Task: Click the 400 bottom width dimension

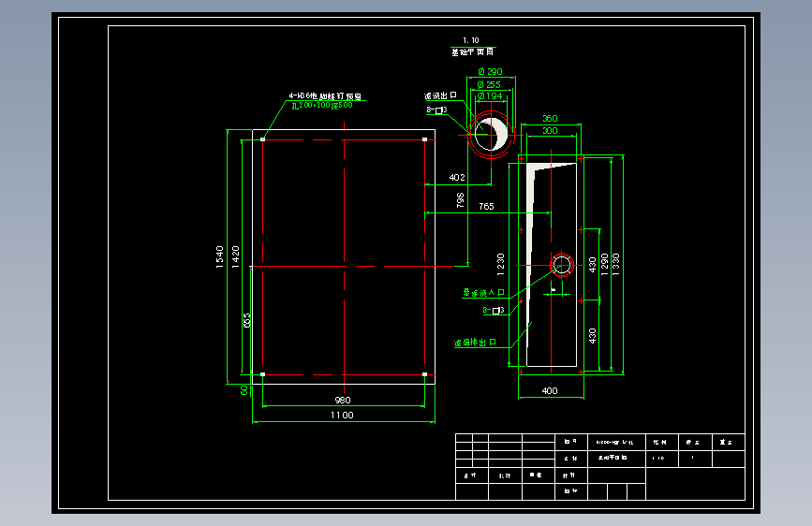Action: [550, 390]
